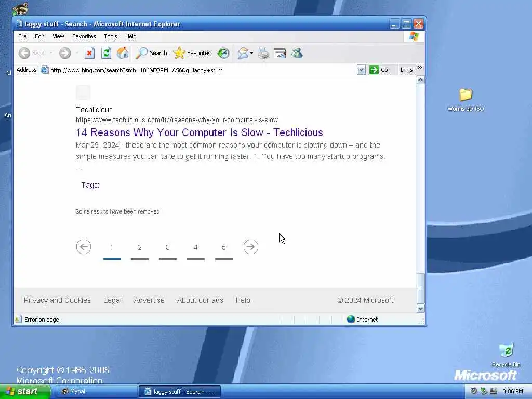Click the Back navigation button

(x=32, y=53)
